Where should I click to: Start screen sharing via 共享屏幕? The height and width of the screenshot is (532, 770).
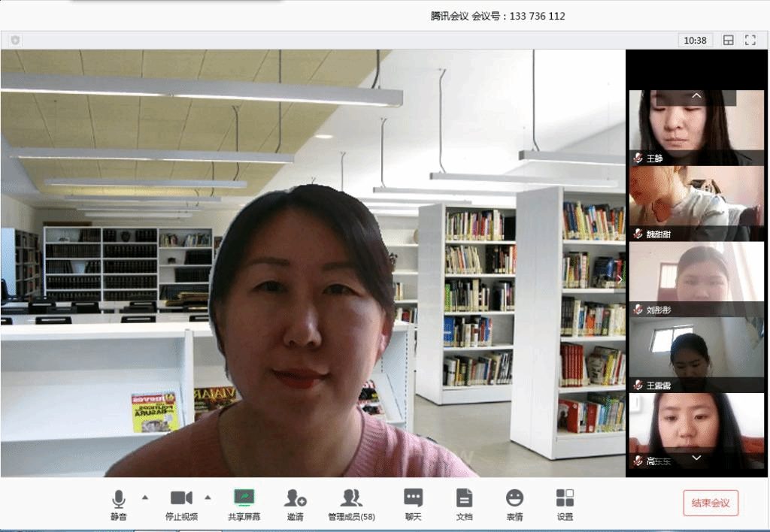click(244, 498)
